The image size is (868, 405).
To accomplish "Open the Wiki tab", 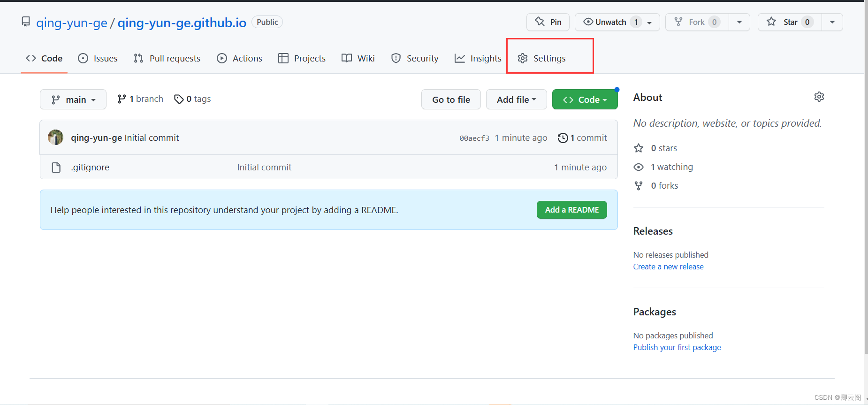I will click(x=358, y=58).
